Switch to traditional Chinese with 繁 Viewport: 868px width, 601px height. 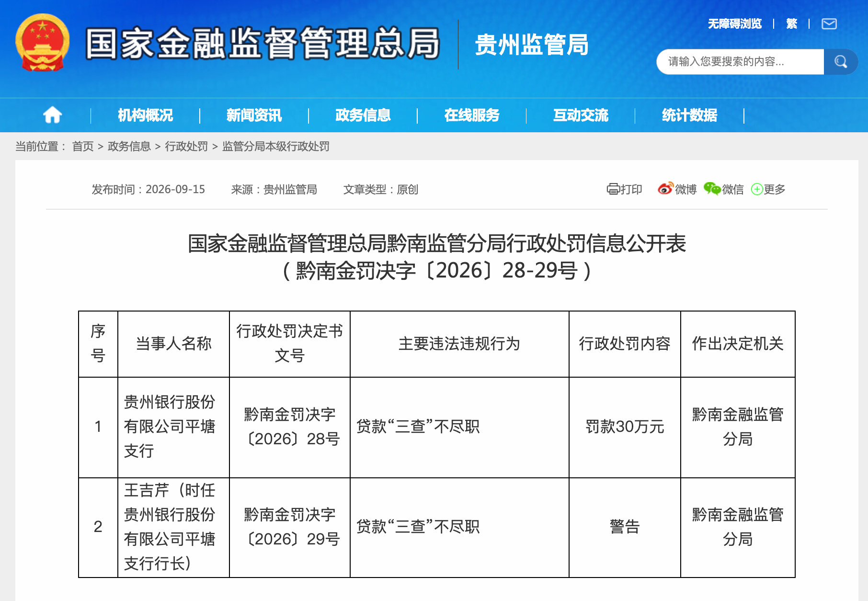point(791,23)
